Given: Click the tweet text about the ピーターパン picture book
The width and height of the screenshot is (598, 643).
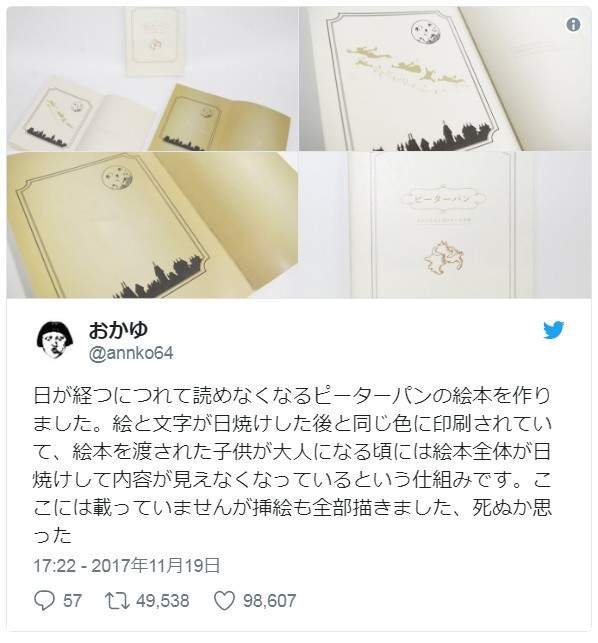Looking at the screenshot, I should tap(292, 465).
